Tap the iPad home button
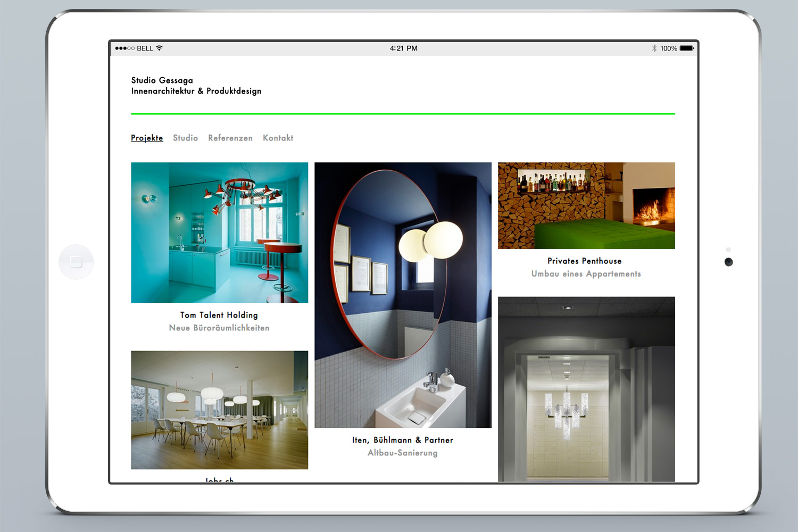Image resolution: width=798 pixels, height=532 pixels. click(x=76, y=262)
